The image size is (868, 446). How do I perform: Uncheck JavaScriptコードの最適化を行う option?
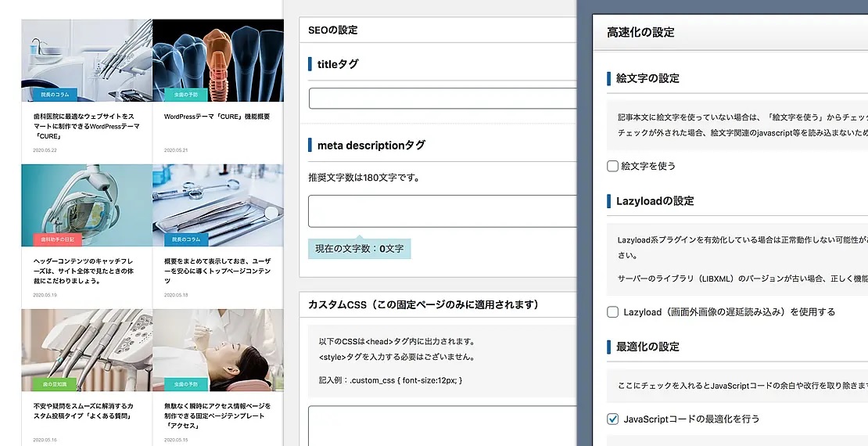(613, 419)
